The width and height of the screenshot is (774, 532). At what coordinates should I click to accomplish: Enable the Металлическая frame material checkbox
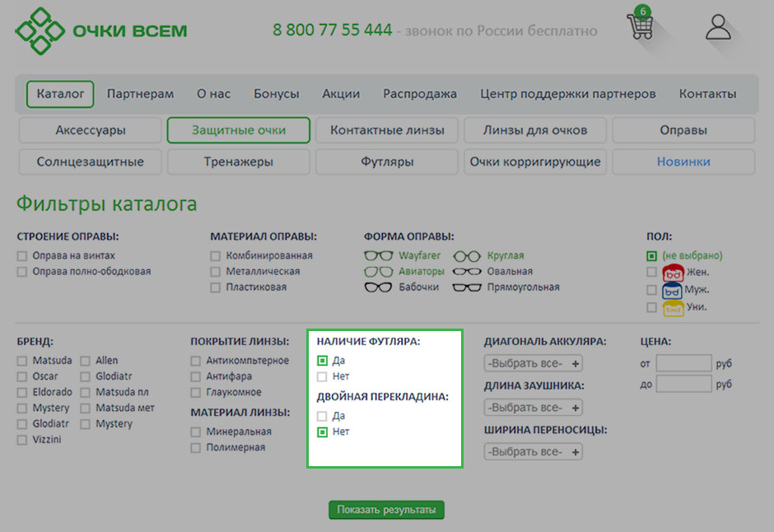tap(216, 271)
